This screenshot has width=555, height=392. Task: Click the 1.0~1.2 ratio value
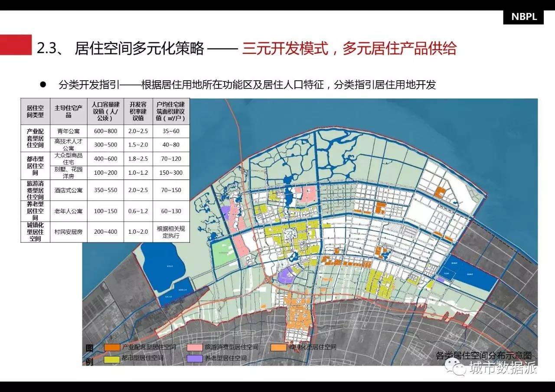138,173
